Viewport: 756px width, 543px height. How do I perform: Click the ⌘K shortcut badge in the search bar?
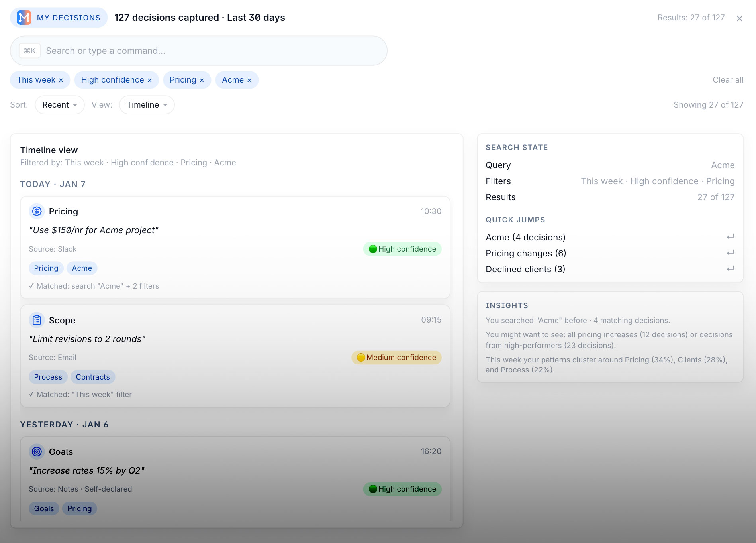pyautogui.click(x=29, y=51)
